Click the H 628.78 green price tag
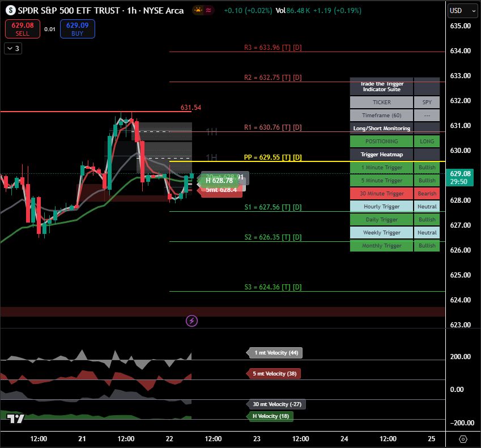 coord(219,181)
